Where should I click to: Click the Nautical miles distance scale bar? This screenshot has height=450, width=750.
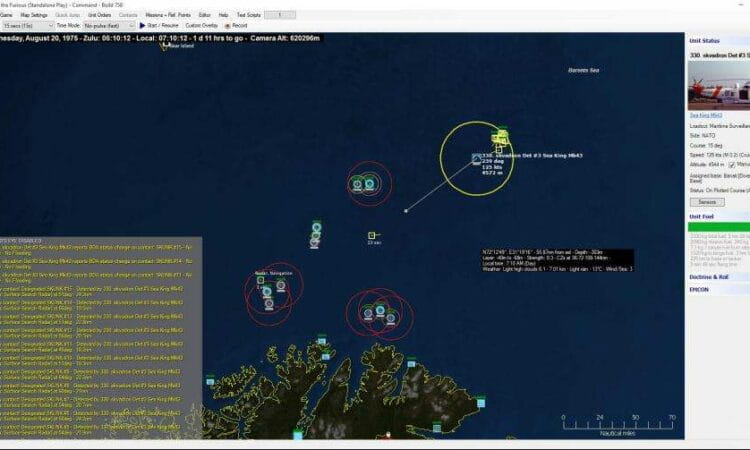tap(618, 424)
